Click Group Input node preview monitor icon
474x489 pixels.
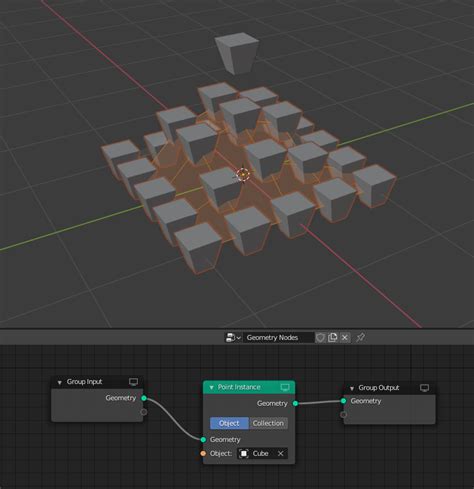coord(133,382)
